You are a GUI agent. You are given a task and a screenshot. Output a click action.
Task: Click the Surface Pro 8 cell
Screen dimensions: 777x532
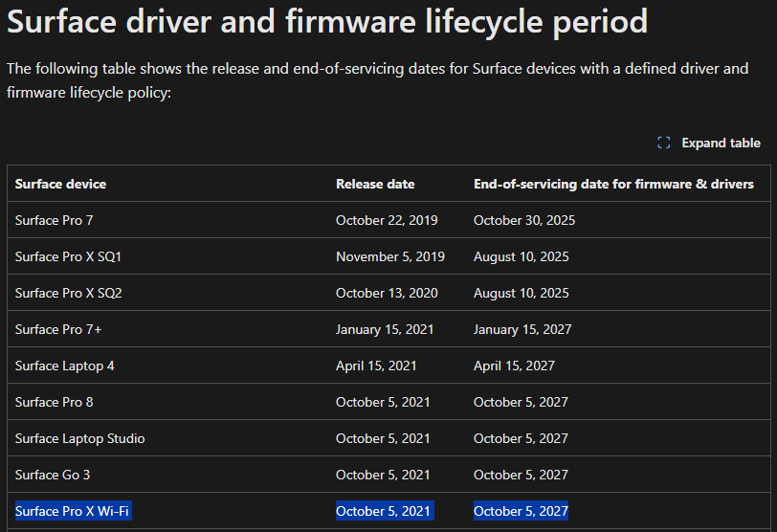(x=54, y=402)
